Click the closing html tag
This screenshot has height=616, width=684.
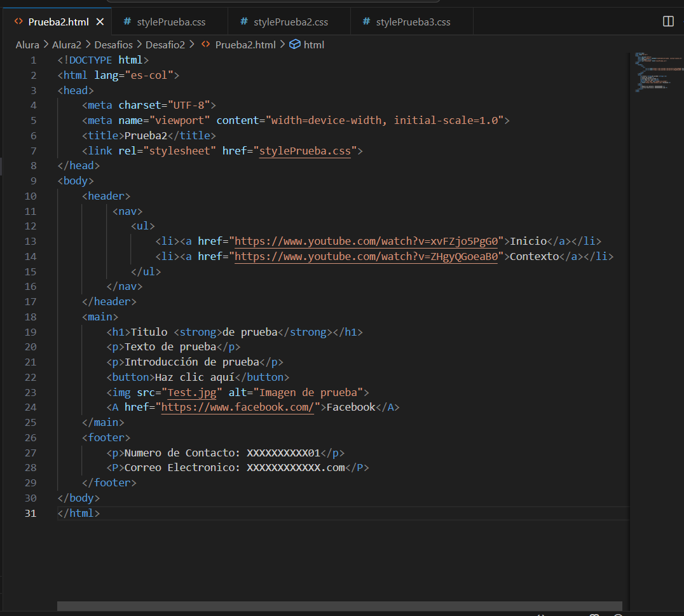pyautogui.click(x=79, y=514)
